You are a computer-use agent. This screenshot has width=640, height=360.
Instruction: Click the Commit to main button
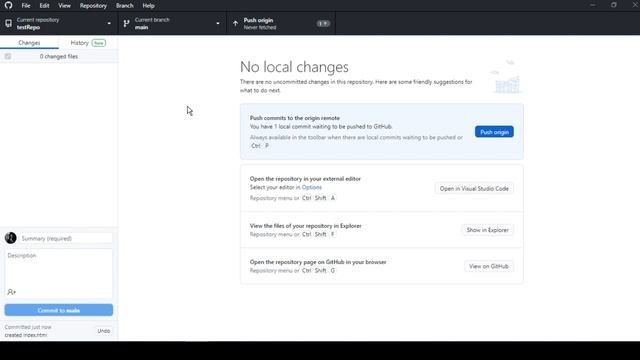click(59, 310)
